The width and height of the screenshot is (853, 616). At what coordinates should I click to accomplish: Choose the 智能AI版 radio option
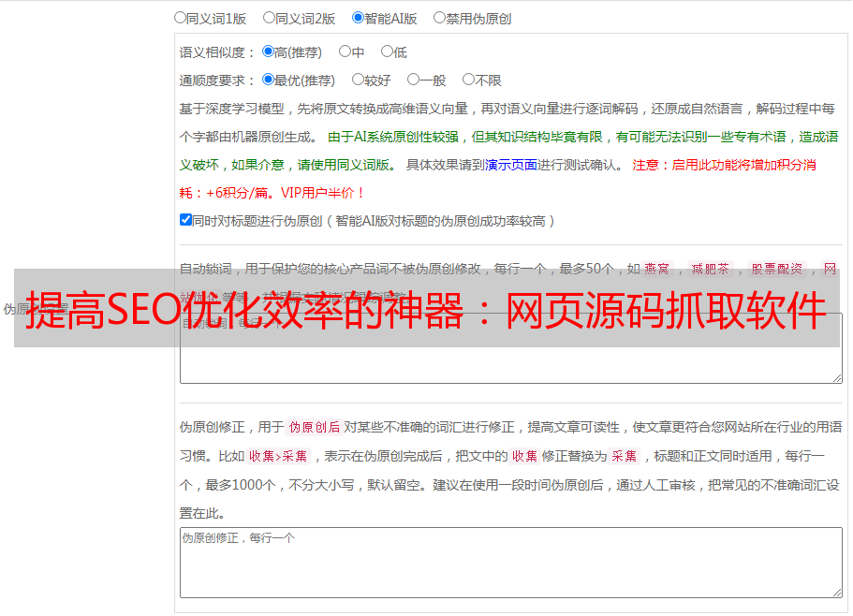pos(358,18)
